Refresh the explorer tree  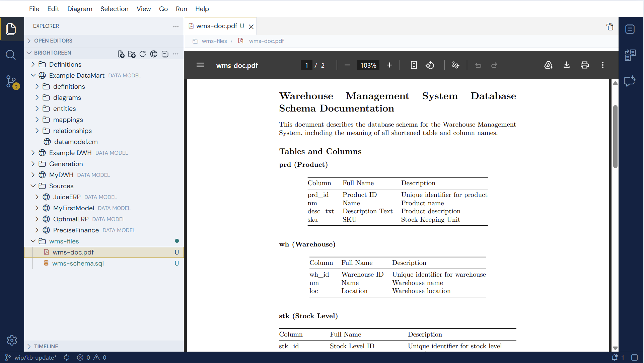click(x=143, y=54)
